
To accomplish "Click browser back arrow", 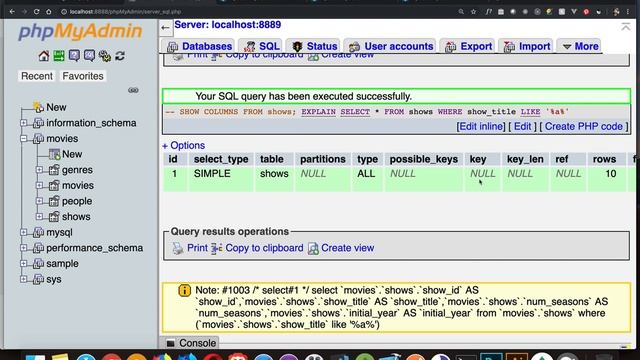I will tap(12, 11).
